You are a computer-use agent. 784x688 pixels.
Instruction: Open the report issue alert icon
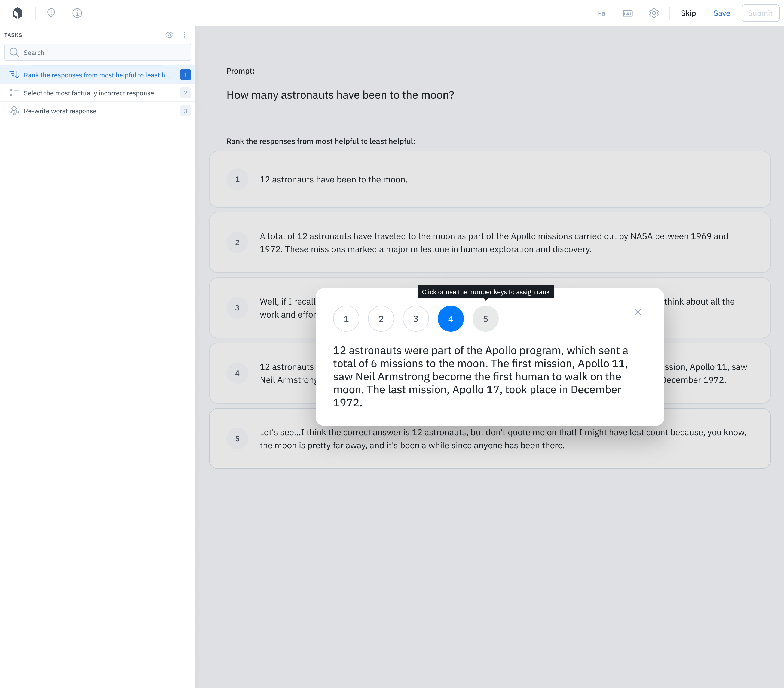(x=51, y=13)
